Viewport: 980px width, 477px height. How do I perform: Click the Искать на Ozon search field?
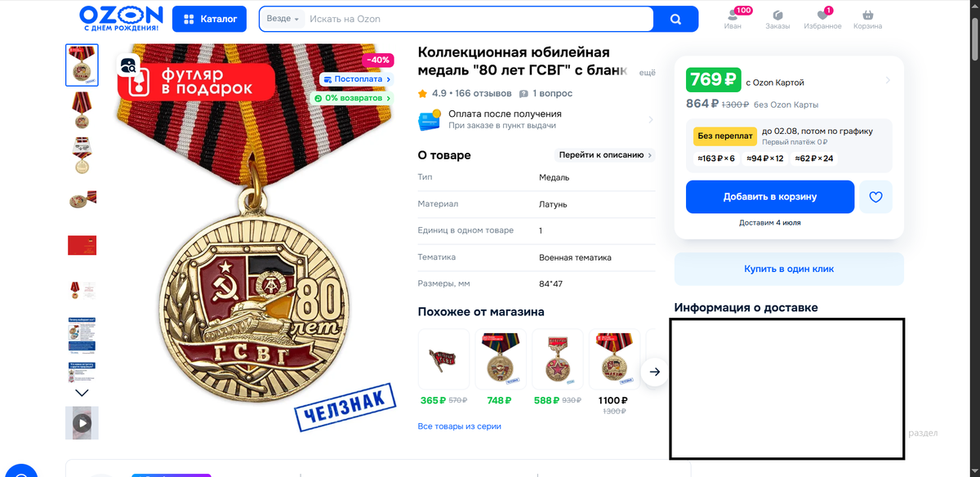tap(480, 19)
